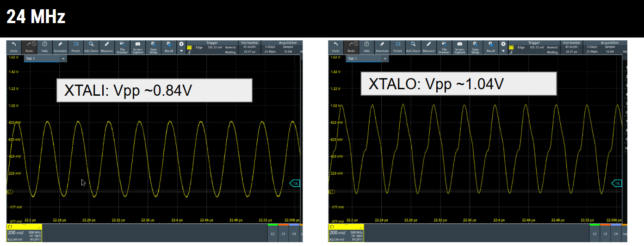Open Help in the XTALO scope toolbar
The width and height of the screenshot is (644, 246).
point(367,47)
